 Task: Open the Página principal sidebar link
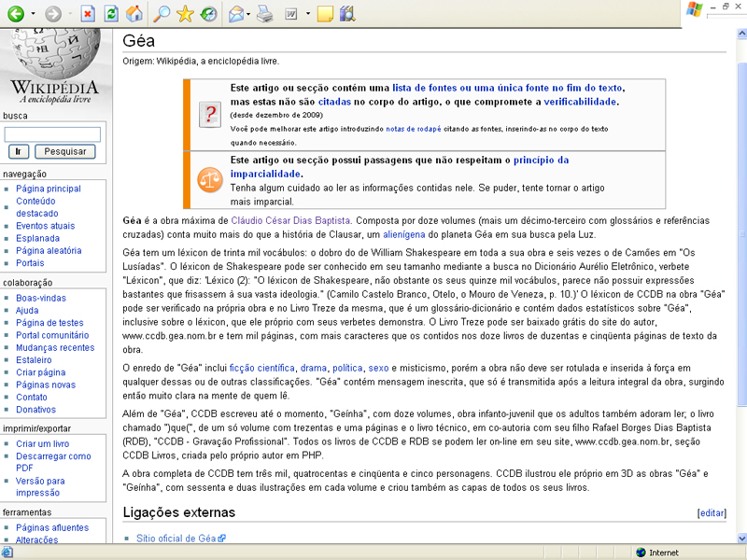point(48,189)
